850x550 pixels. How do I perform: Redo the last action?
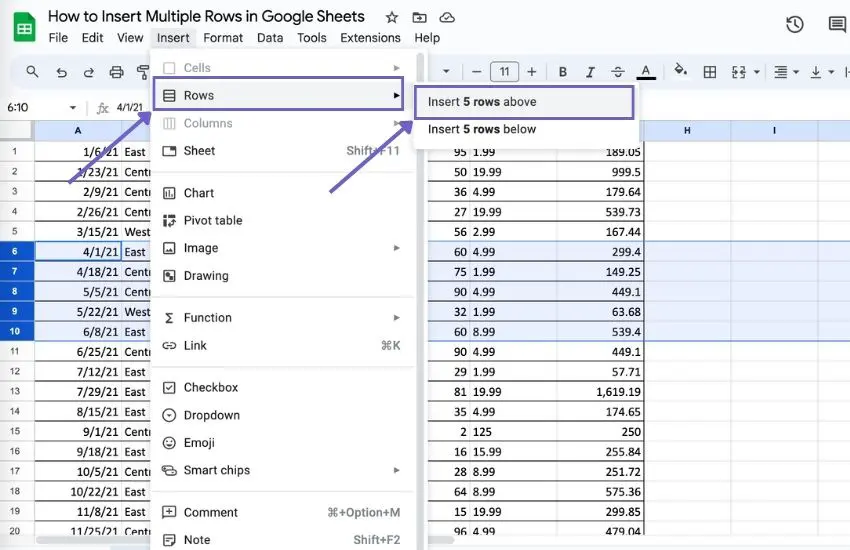(88, 72)
